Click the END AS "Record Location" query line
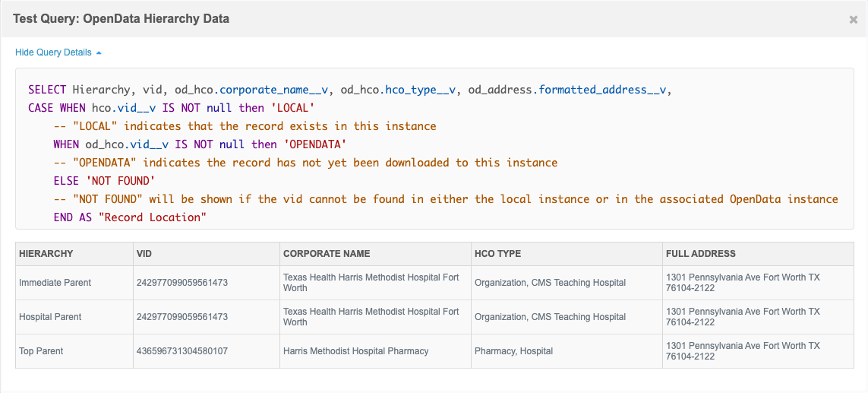 [x=130, y=217]
